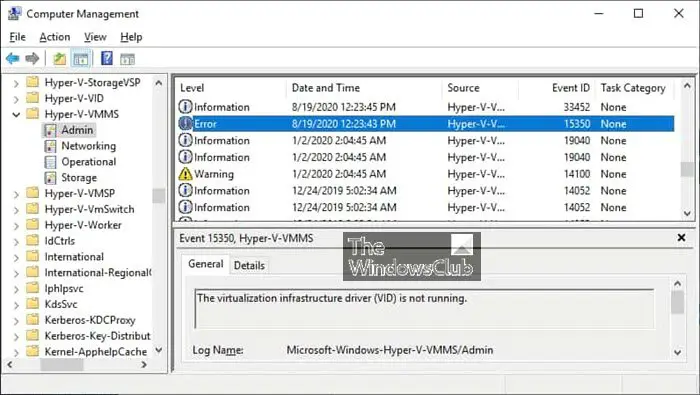700x395 pixels.
Task: Select the International-Regional tree item
Action: 98,272
